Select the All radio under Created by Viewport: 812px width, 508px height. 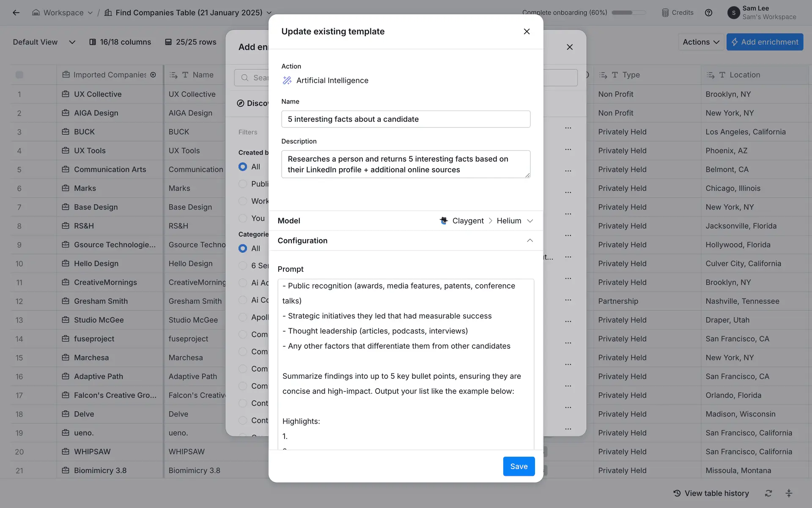243,167
